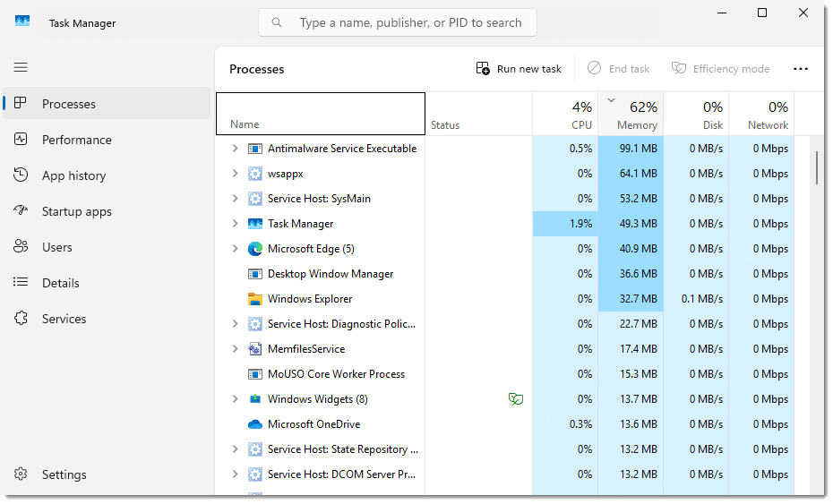Expand Service Host: SysMain group
The height and width of the screenshot is (504, 833).
coord(235,198)
